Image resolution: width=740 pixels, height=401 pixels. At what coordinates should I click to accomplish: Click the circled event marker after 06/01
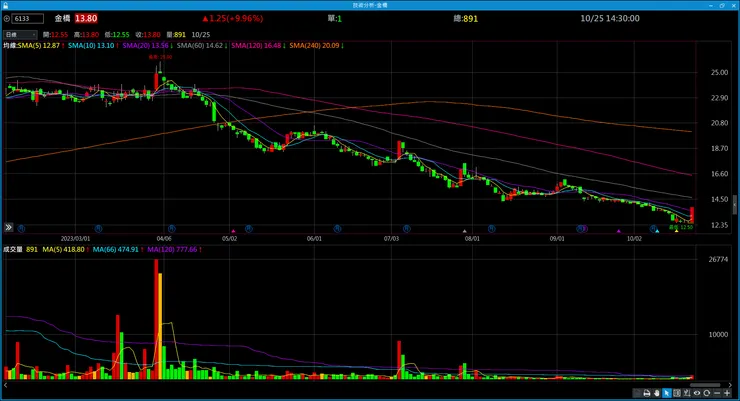pos(337,228)
